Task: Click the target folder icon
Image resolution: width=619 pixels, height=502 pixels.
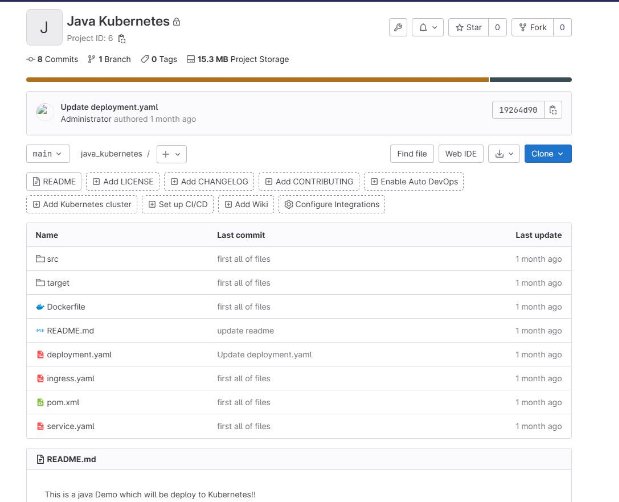Action: (40, 283)
